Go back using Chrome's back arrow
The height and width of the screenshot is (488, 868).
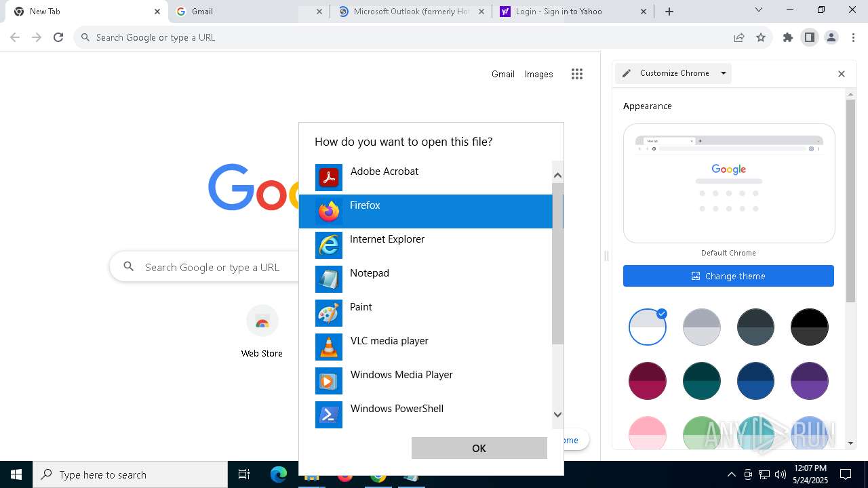click(x=15, y=37)
